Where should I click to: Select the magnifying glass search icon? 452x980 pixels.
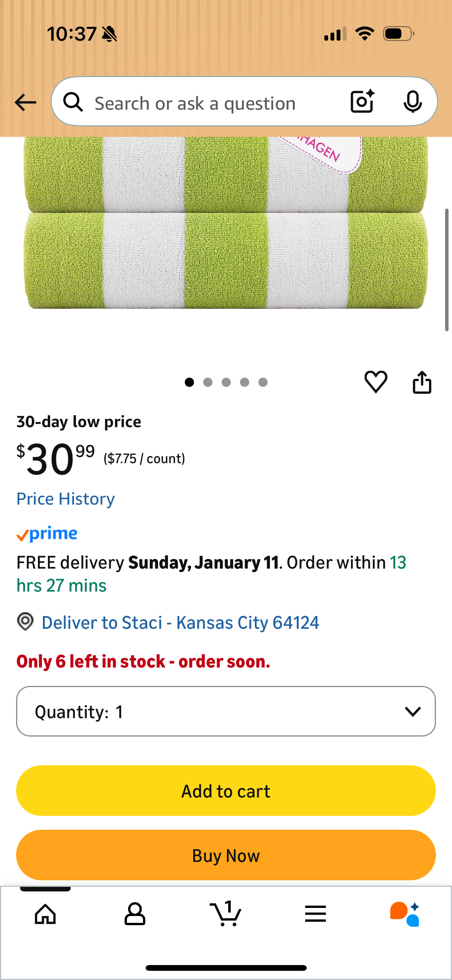coord(74,102)
